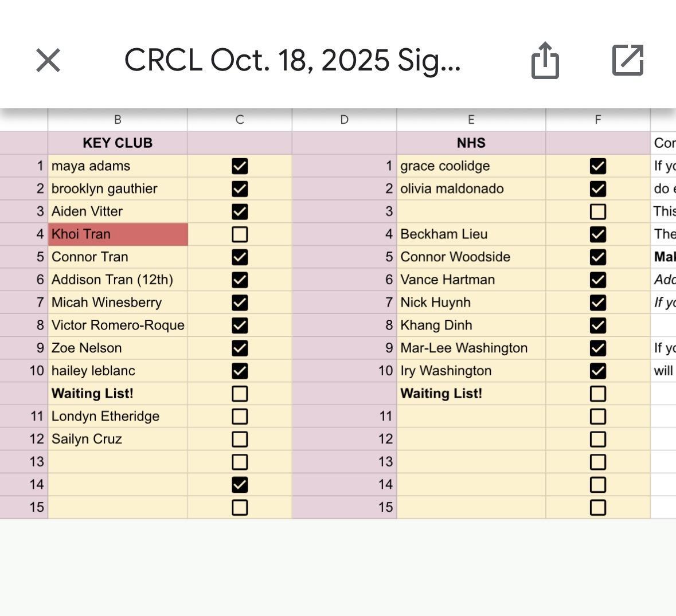Viewport: 676px width, 616px height.
Task: Select column B header
Action: tap(118, 120)
